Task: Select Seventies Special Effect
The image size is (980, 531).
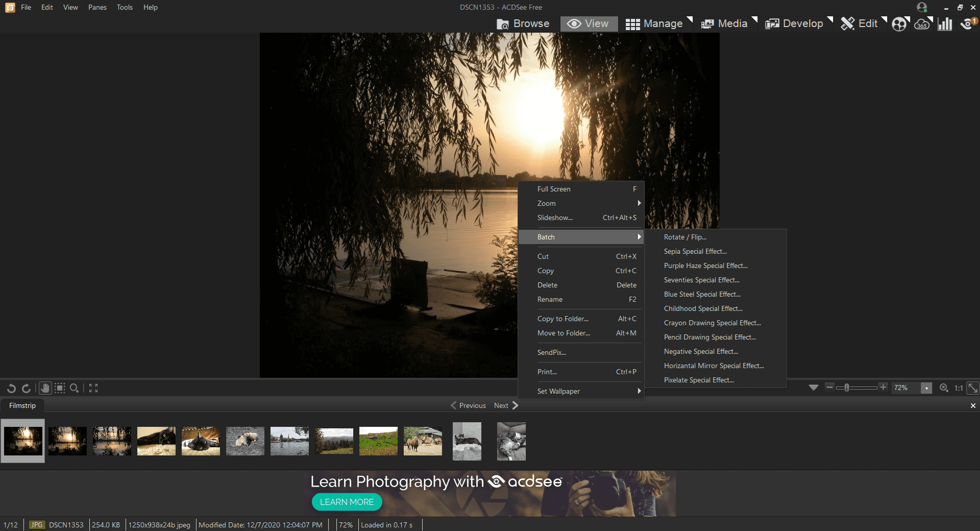Action: (x=715, y=280)
